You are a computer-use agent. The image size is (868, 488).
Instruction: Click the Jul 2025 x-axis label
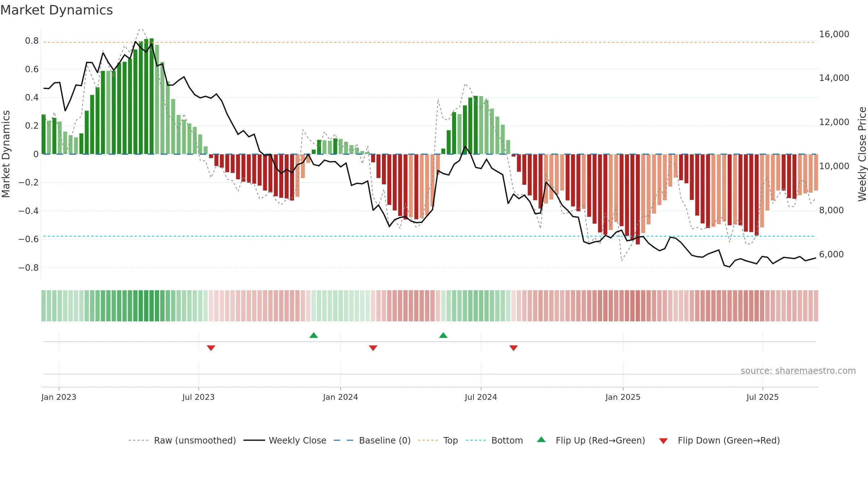pyautogui.click(x=763, y=397)
